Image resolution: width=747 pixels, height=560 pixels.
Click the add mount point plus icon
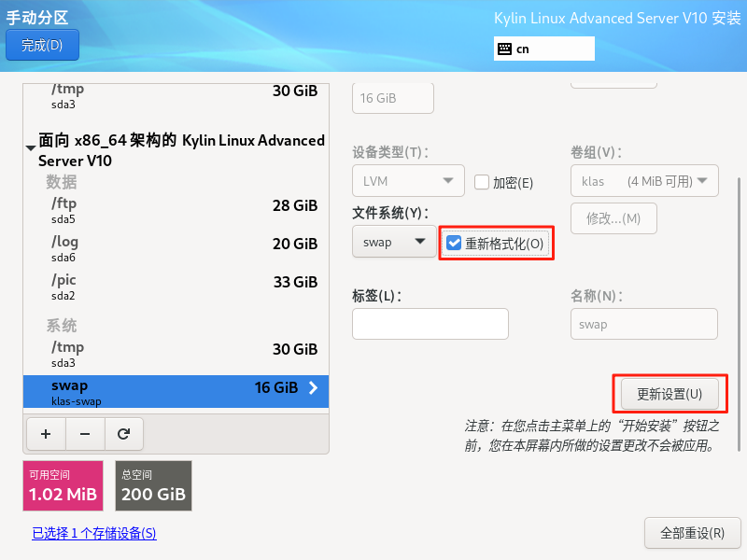46,434
